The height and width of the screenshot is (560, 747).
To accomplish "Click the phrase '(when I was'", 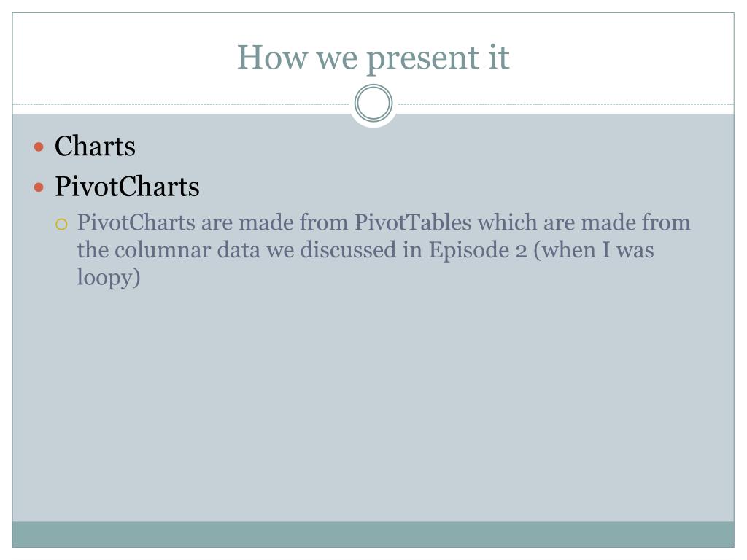I will [x=594, y=251].
